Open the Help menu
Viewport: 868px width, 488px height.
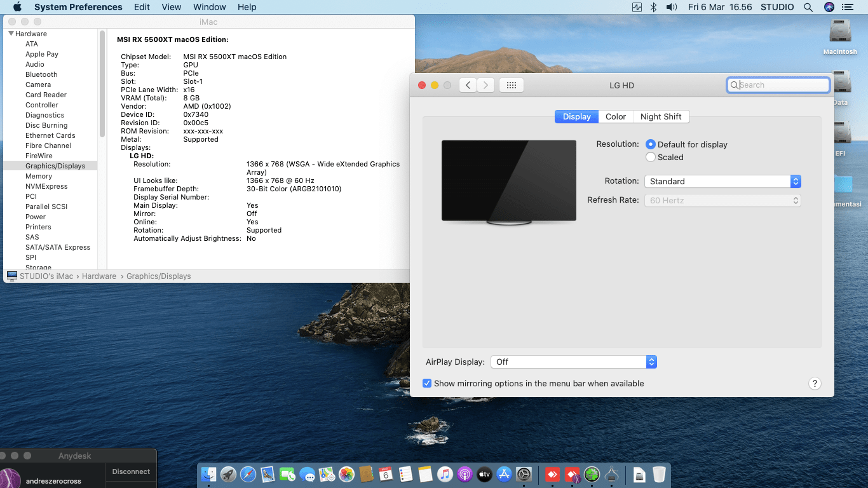247,7
